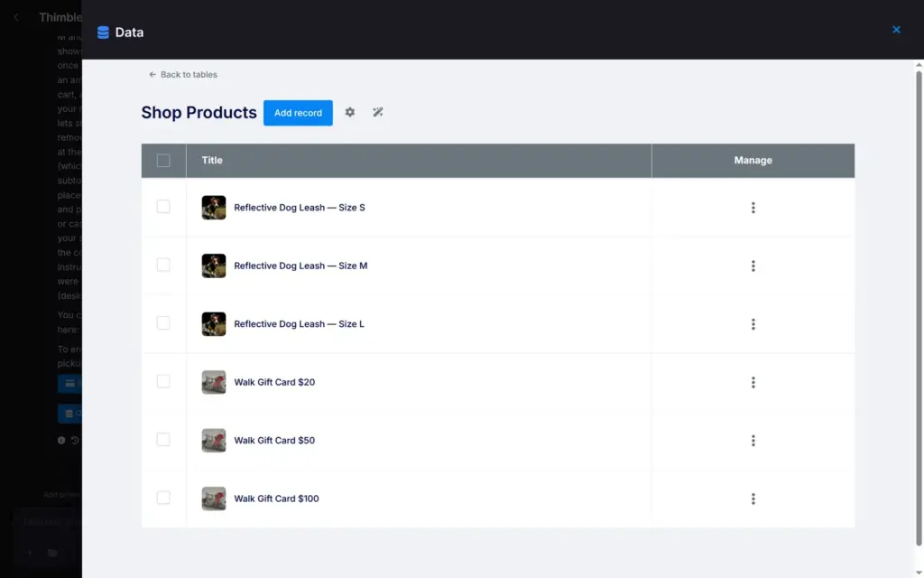Open manage menu for Reflective Dog Leash Size L
Image resolution: width=924 pixels, height=578 pixels.
[x=753, y=324]
